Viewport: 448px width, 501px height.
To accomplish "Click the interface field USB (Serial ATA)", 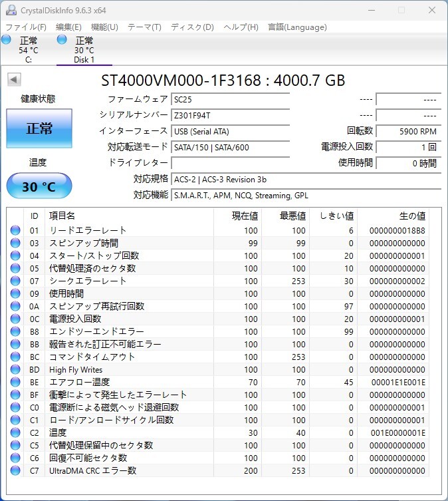I will pyautogui.click(x=230, y=131).
